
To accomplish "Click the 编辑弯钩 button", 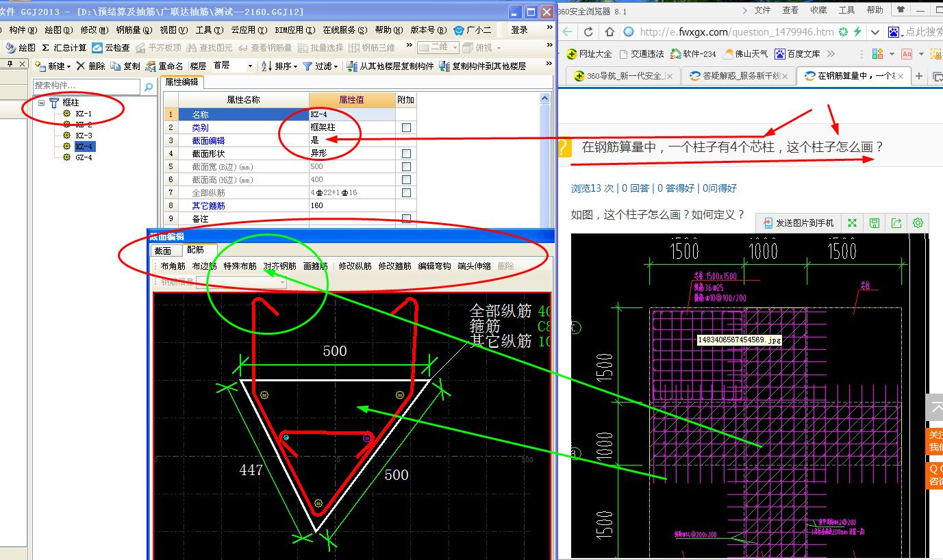I will pos(435,266).
